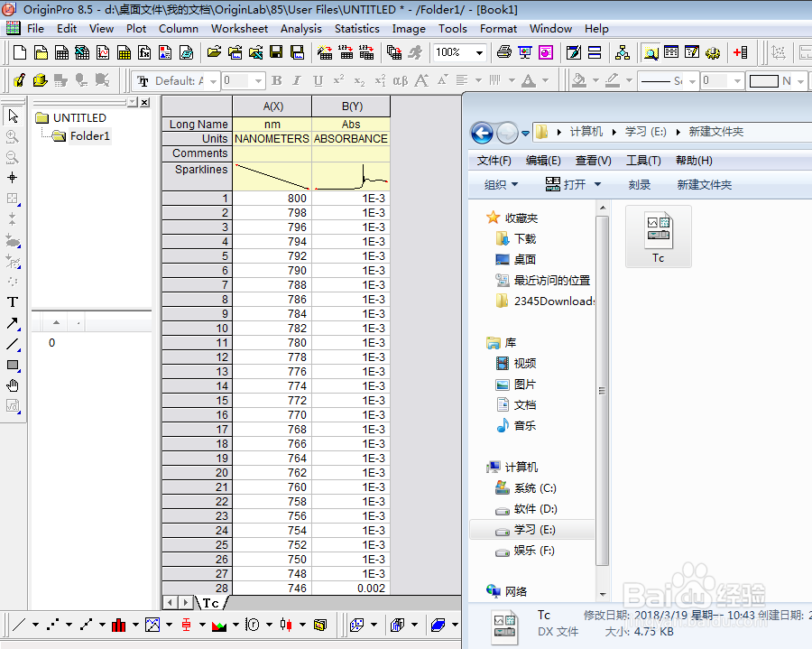Select the Tc file thumbnail
This screenshot has height=649, width=812.
tap(659, 236)
